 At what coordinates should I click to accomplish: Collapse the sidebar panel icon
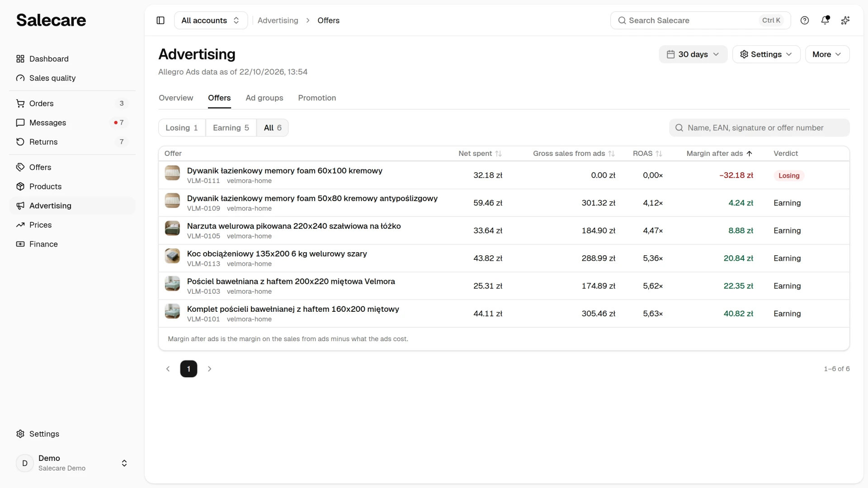tap(160, 20)
